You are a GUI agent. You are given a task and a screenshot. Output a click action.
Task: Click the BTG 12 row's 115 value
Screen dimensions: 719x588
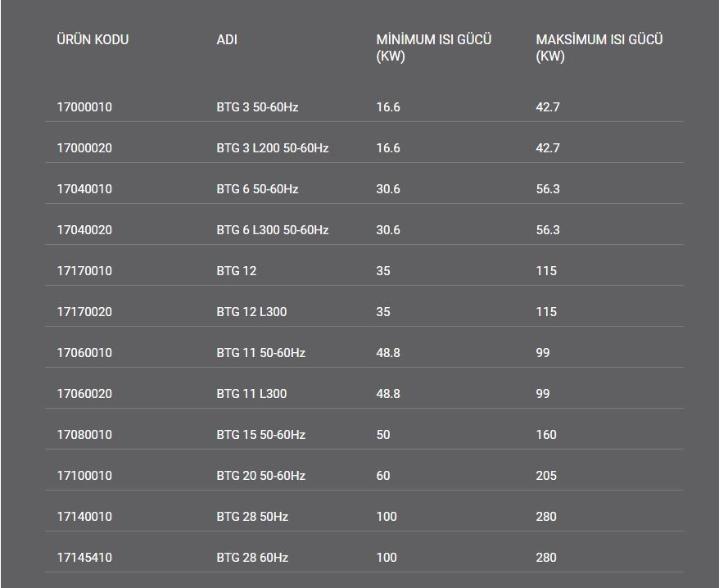(x=546, y=271)
